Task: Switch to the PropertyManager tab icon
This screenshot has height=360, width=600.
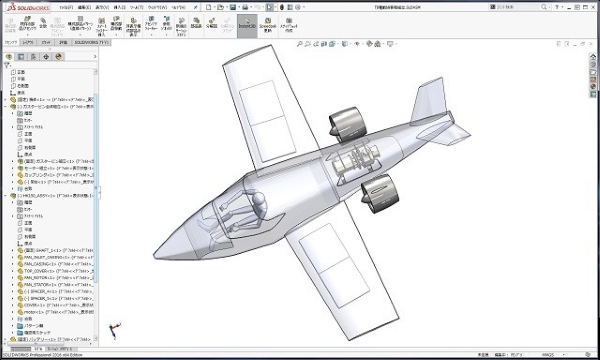Action: [21, 57]
